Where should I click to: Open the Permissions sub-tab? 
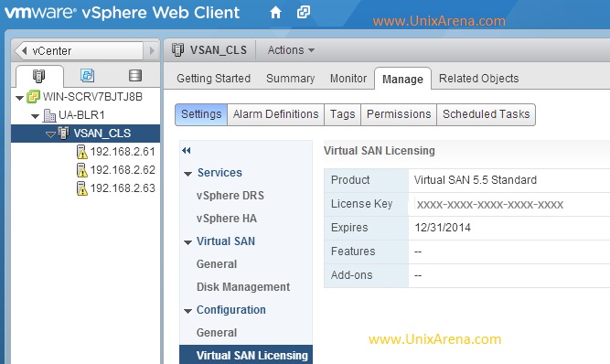[399, 114]
